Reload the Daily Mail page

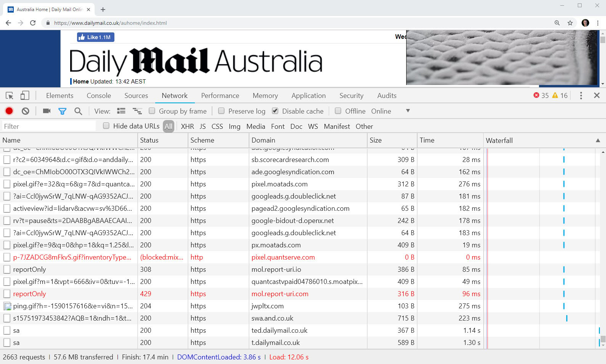click(x=33, y=23)
